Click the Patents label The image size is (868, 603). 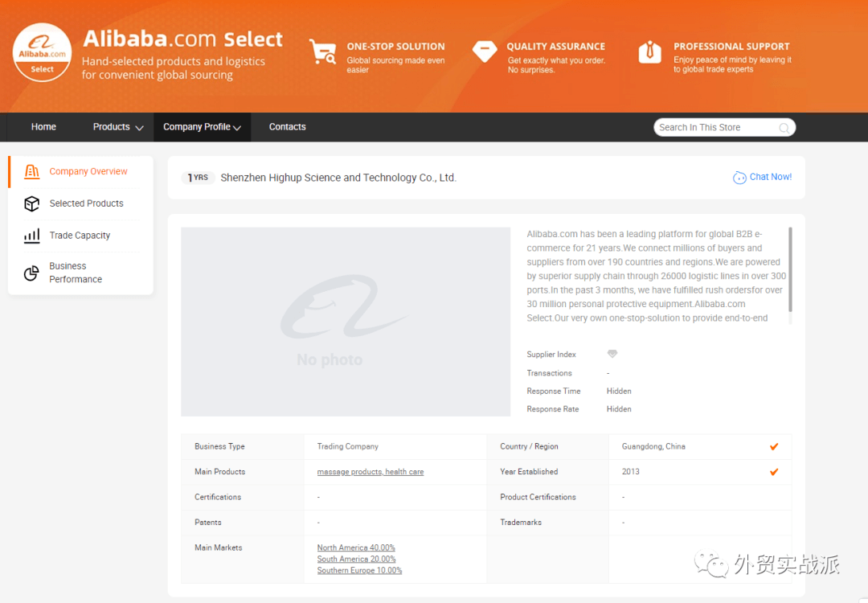[x=207, y=522]
